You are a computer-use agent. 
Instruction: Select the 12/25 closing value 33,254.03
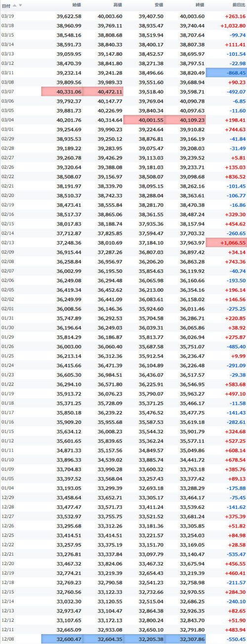pyautogui.click(x=192, y=535)
